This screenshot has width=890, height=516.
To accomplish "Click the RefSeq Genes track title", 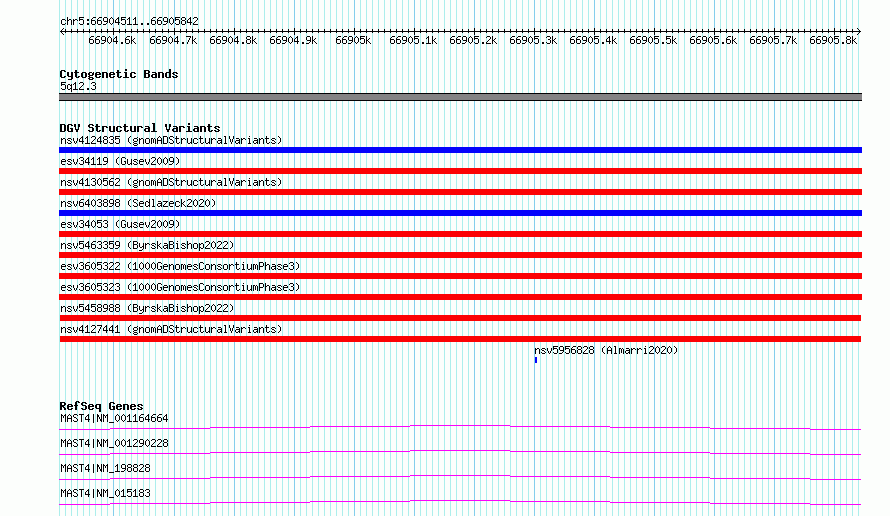I will tap(101, 406).
